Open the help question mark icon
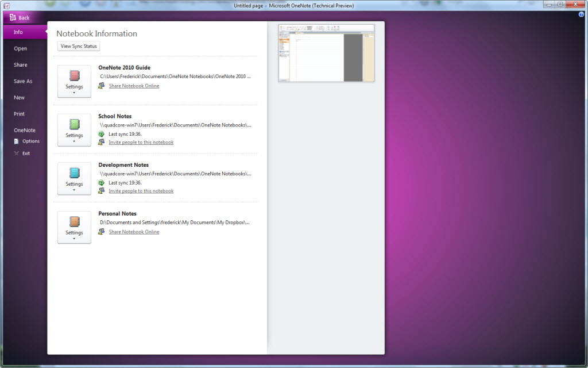This screenshot has height=368, width=588. click(581, 14)
